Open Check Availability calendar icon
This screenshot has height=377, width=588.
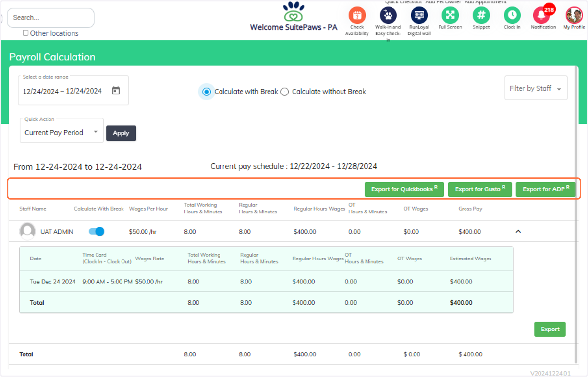357,15
